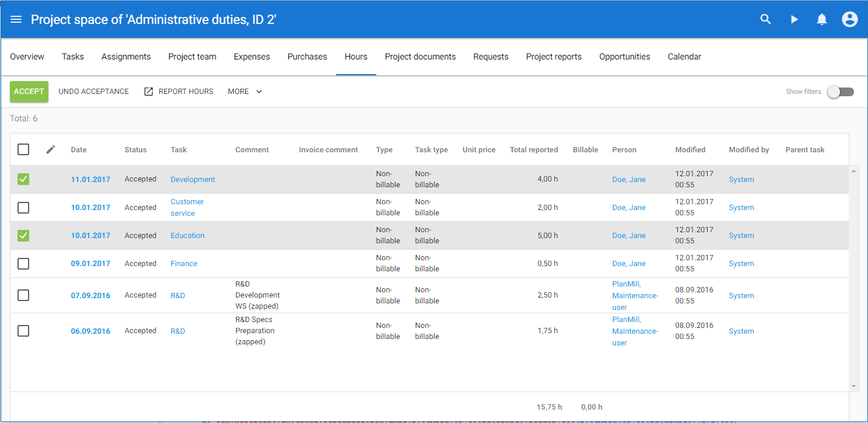Viewport: 868px width, 423px height.
Task: Open user account profile icon
Action: pyautogui.click(x=850, y=19)
